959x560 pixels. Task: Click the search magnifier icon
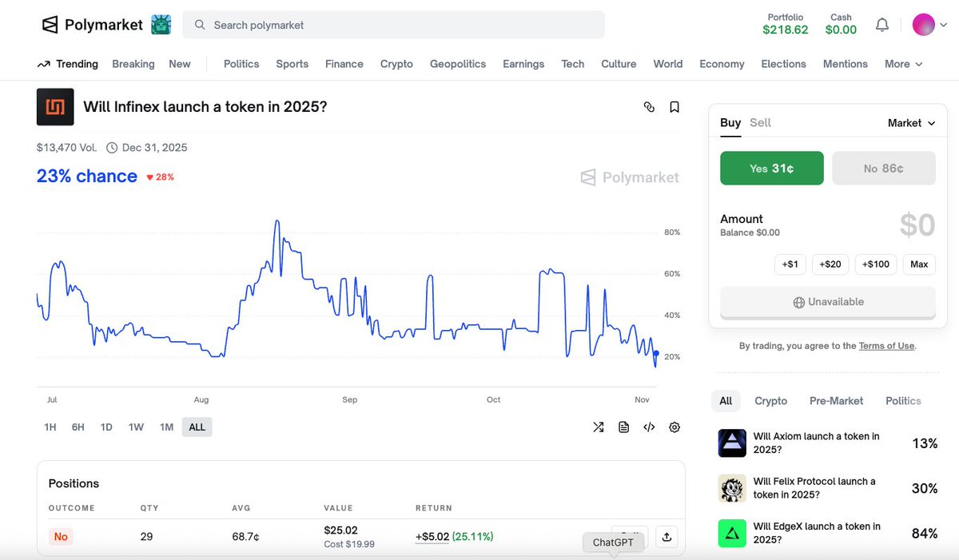[x=200, y=25]
